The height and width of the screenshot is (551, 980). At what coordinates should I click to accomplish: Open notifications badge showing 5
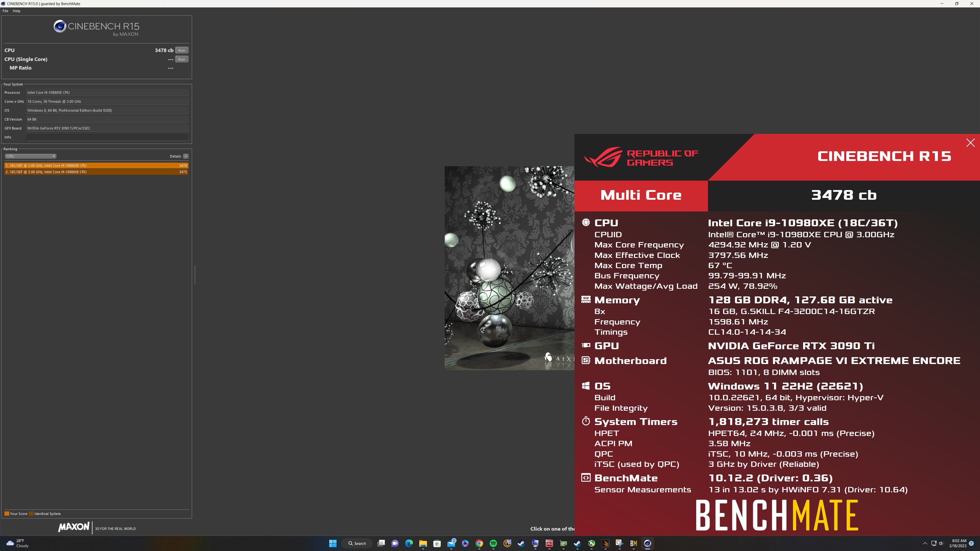tap(972, 543)
